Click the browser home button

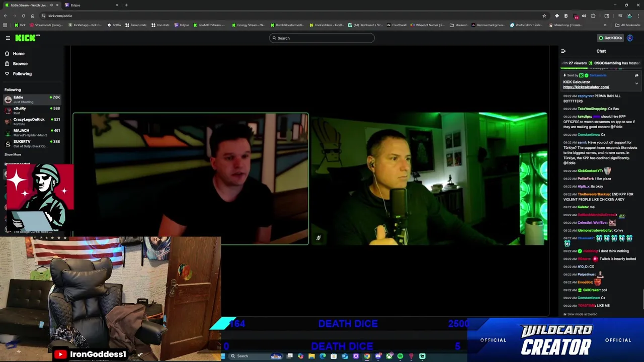coord(33,16)
